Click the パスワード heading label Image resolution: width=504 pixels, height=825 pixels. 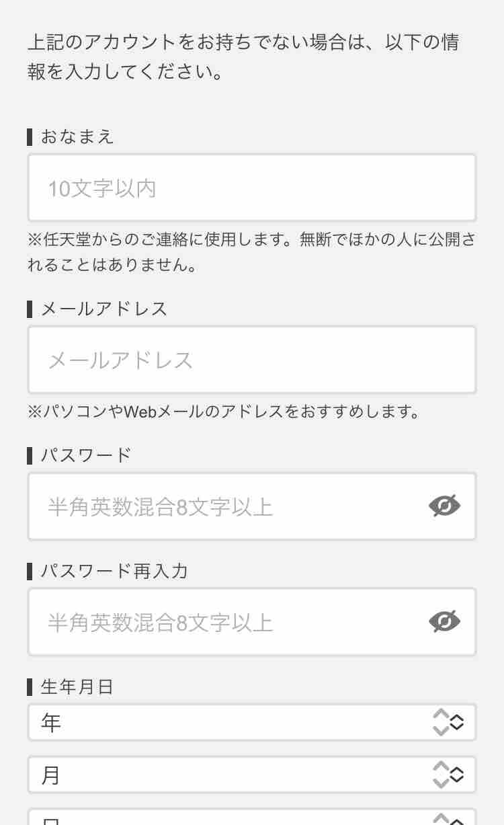(86, 455)
